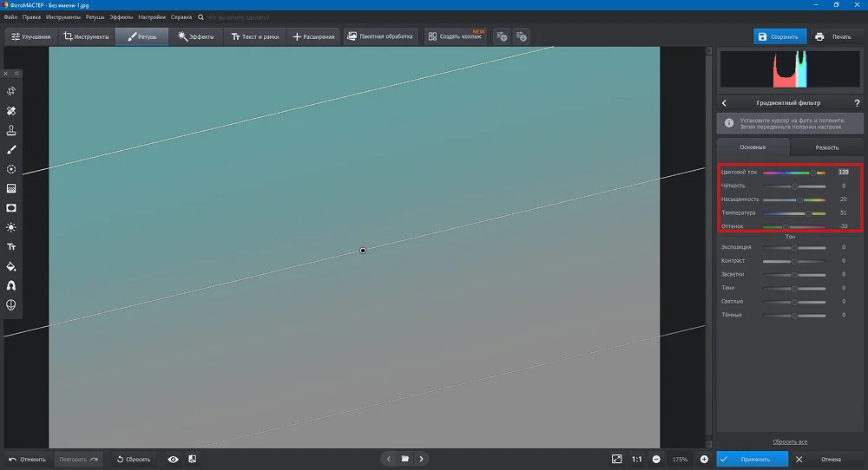Select the face sculpt tool icon
This screenshot has height=470, width=868.
click(11, 305)
